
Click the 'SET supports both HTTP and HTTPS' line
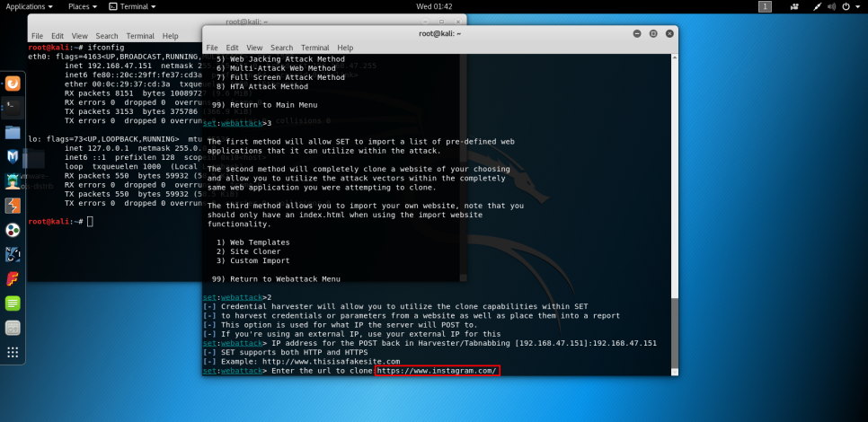pos(285,352)
